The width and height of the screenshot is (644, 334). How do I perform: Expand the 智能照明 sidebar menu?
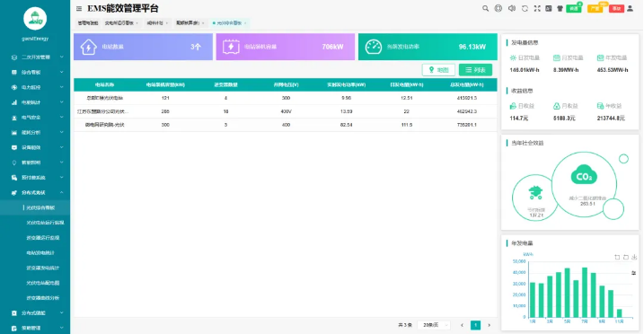35,163
